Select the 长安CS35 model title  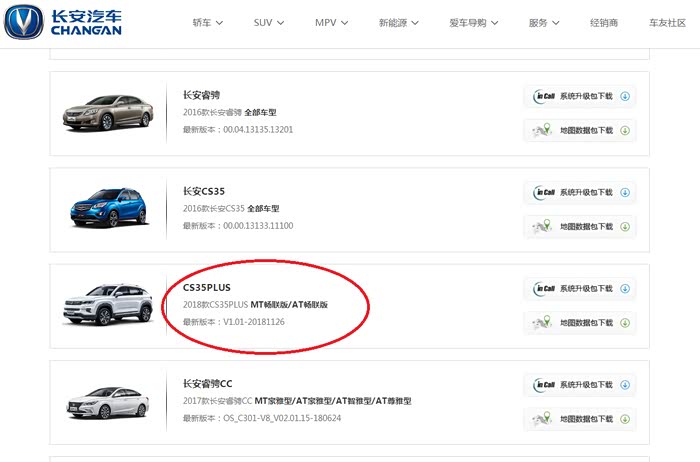point(204,191)
